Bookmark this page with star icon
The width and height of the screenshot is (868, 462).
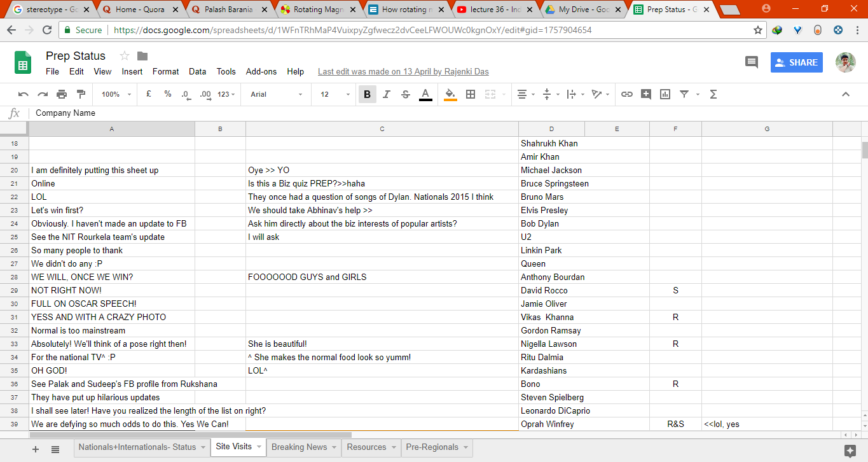click(x=757, y=30)
